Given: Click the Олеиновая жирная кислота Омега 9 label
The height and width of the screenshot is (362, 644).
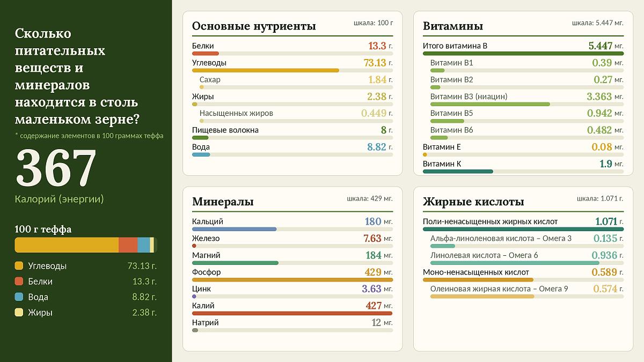Looking at the screenshot, I should tap(499, 289).
